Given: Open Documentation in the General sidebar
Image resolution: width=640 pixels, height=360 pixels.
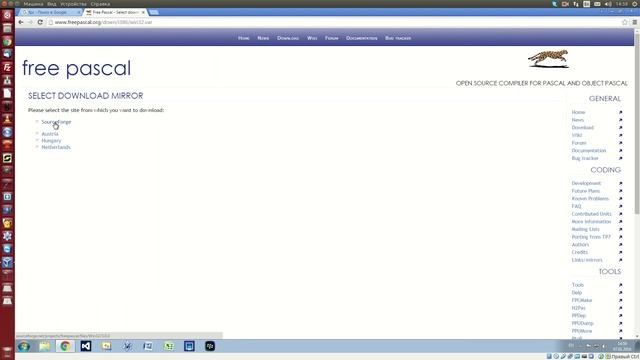Looking at the screenshot, I should 589,151.
